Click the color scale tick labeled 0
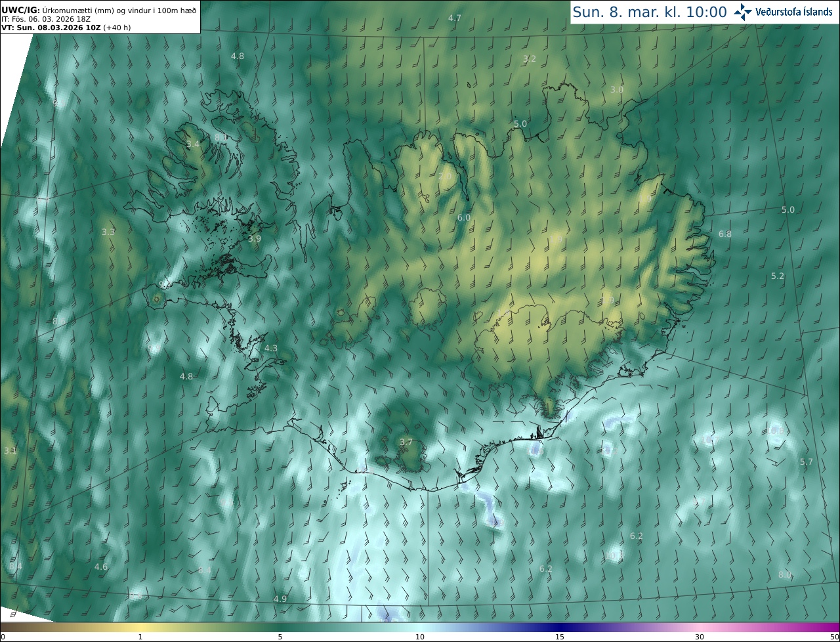The width and height of the screenshot is (840, 642). [3, 637]
